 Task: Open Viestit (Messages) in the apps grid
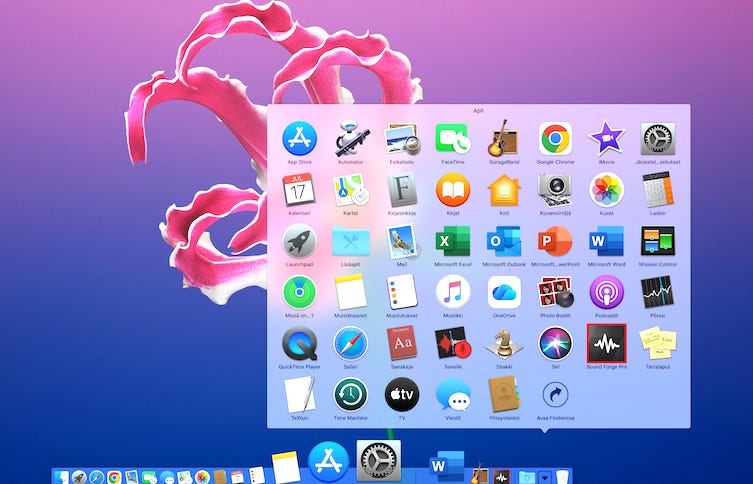point(453,395)
